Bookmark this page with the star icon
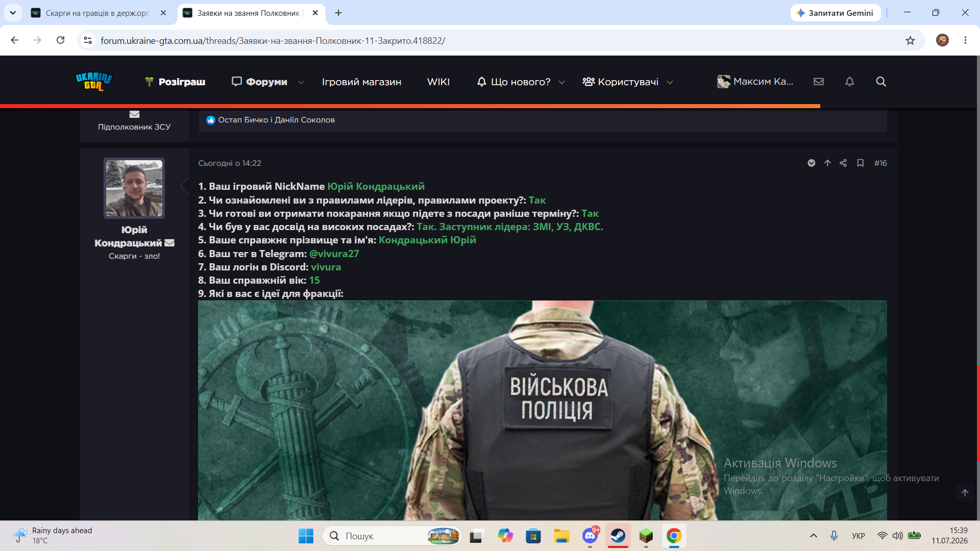980x551 pixels. [x=910, y=40]
